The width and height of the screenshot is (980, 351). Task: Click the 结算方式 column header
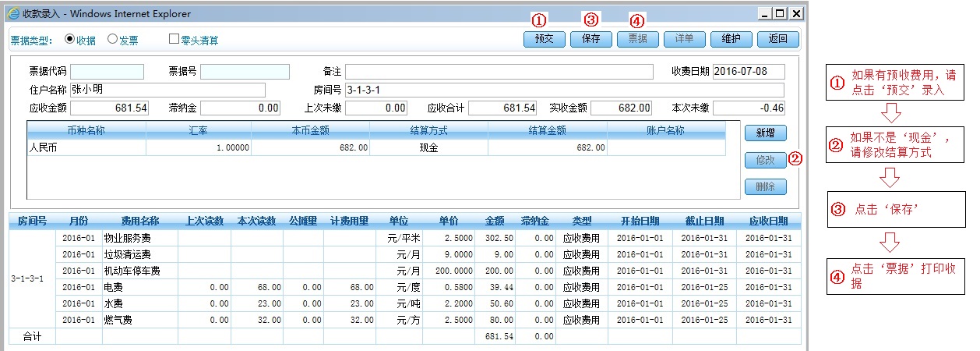click(x=428, y=130)
